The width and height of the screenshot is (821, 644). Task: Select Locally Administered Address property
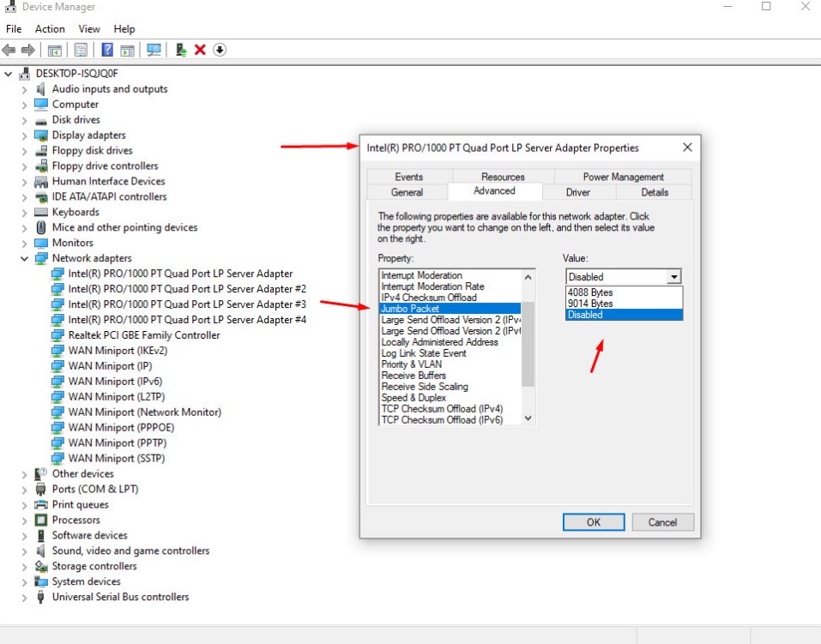450,342
